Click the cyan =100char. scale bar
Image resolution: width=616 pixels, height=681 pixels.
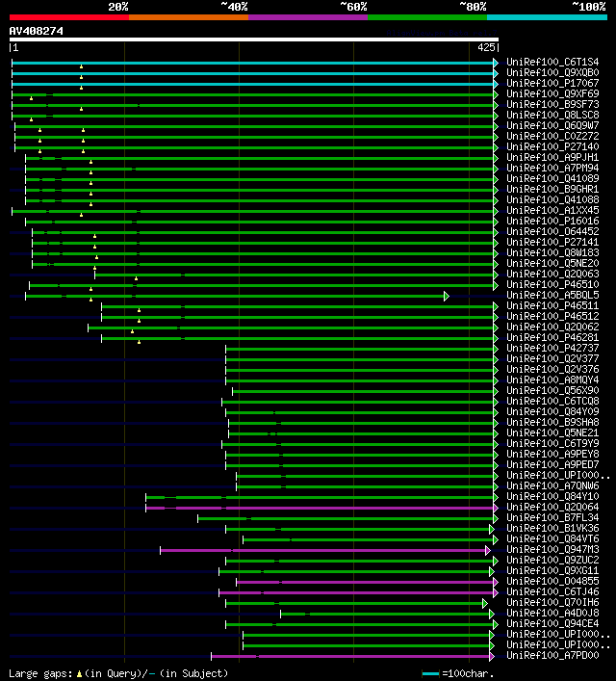pos(430,673)
